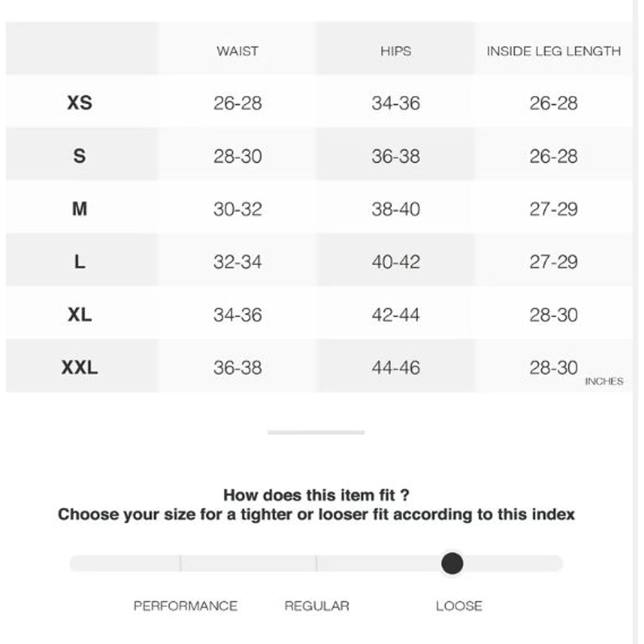
Task: Click the HIPS column header
Action: point(395,51)
